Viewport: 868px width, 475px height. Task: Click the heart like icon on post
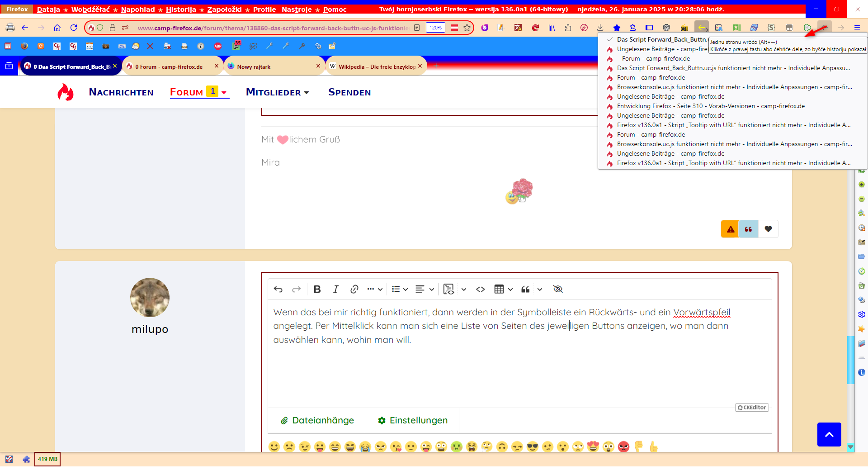768,229
